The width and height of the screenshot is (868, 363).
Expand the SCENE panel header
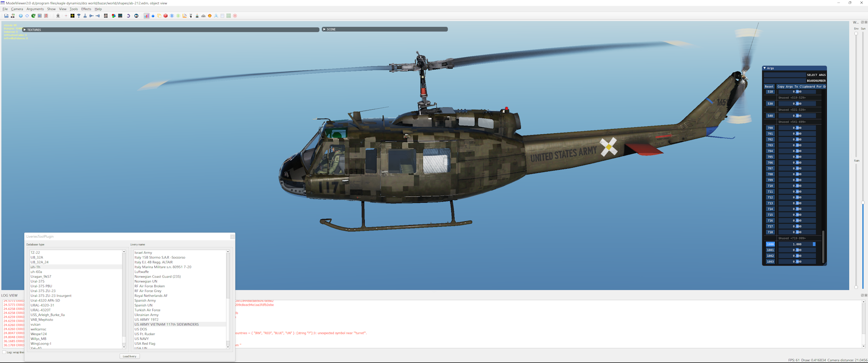[385, 29]
